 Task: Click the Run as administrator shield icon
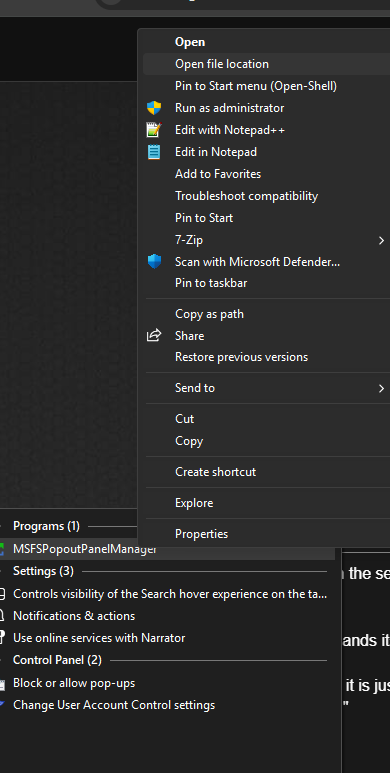pyautogui.click(x=154, y=108)
